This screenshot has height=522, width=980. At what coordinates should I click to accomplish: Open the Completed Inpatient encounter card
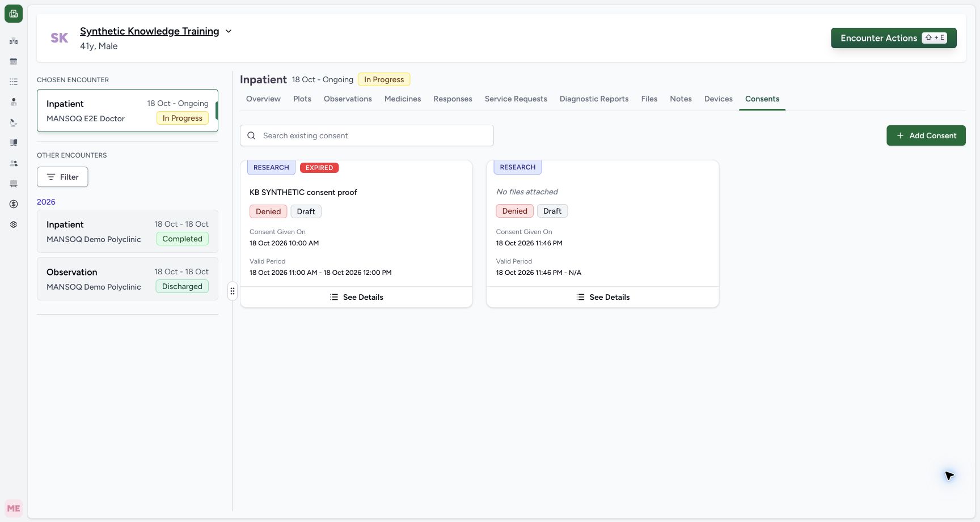click(x=128, y=231)
